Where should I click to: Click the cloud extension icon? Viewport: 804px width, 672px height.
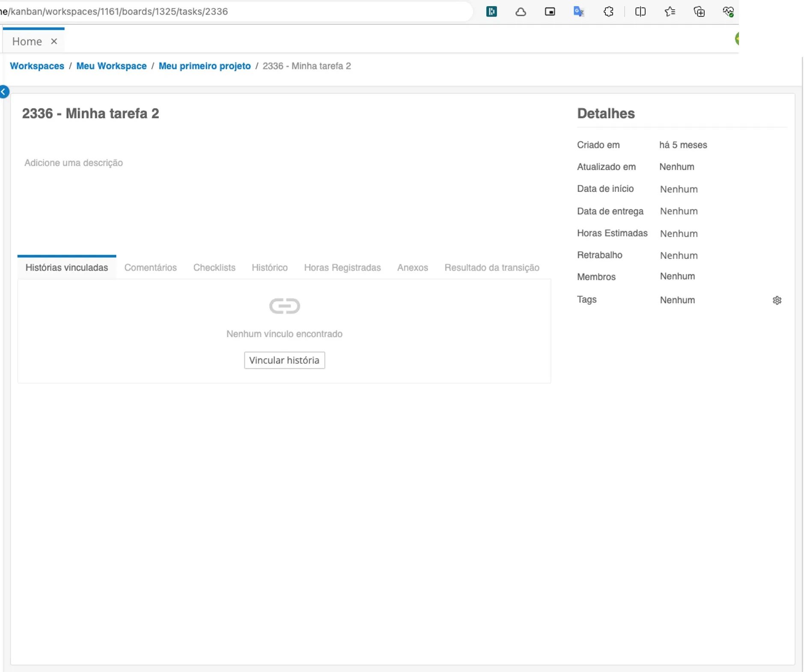point(521,12)
